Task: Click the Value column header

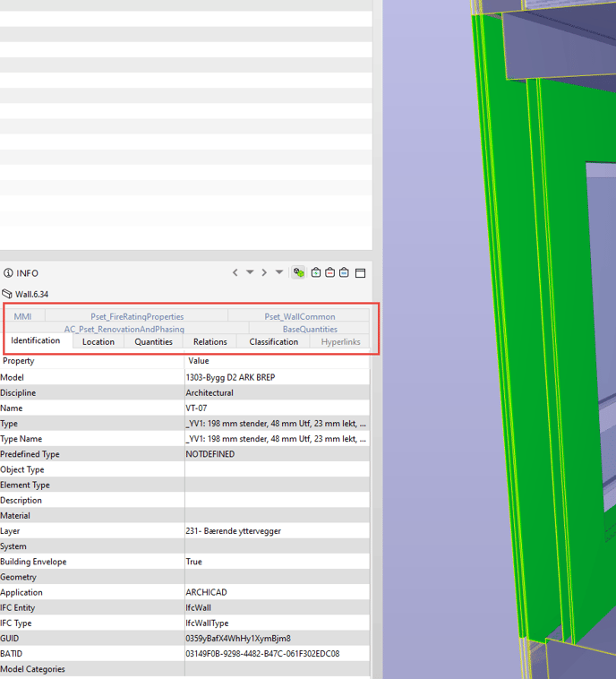Action: click(278, 361)
